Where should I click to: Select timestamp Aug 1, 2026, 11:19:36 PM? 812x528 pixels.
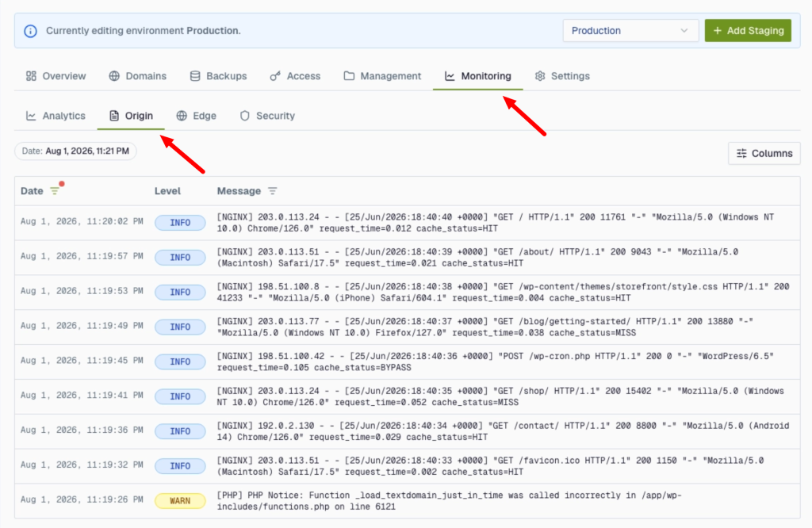coord(82,430)
